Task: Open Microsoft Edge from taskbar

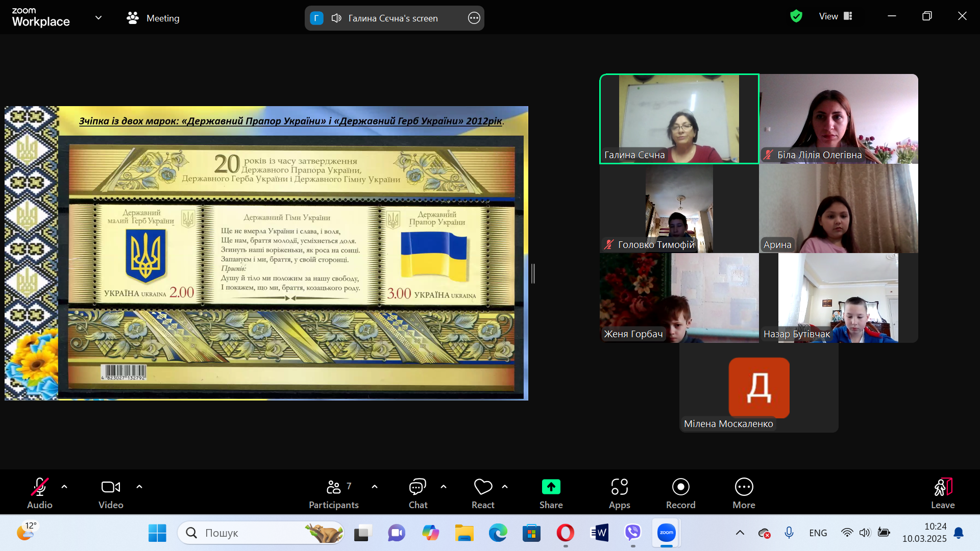Action: 498,533
